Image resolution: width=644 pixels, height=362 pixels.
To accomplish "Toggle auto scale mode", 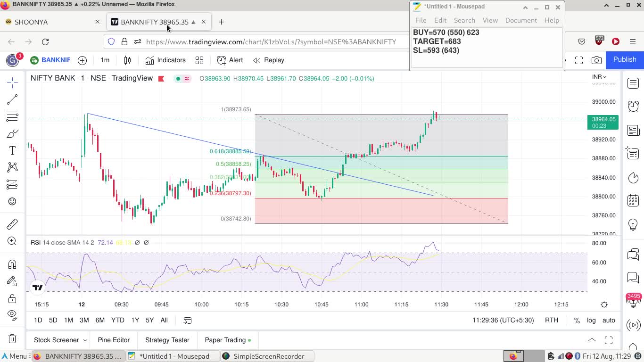I will (x=609, y=320).
